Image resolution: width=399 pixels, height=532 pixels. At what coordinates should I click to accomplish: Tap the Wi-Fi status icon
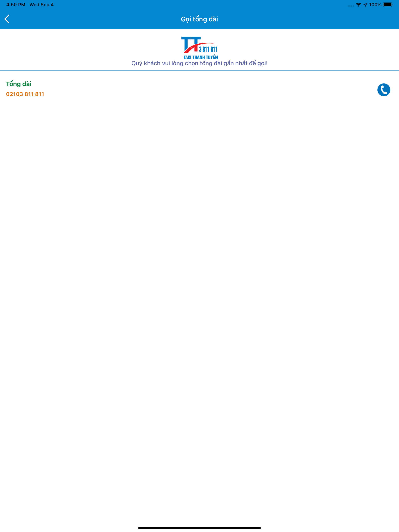coord(358,5)
